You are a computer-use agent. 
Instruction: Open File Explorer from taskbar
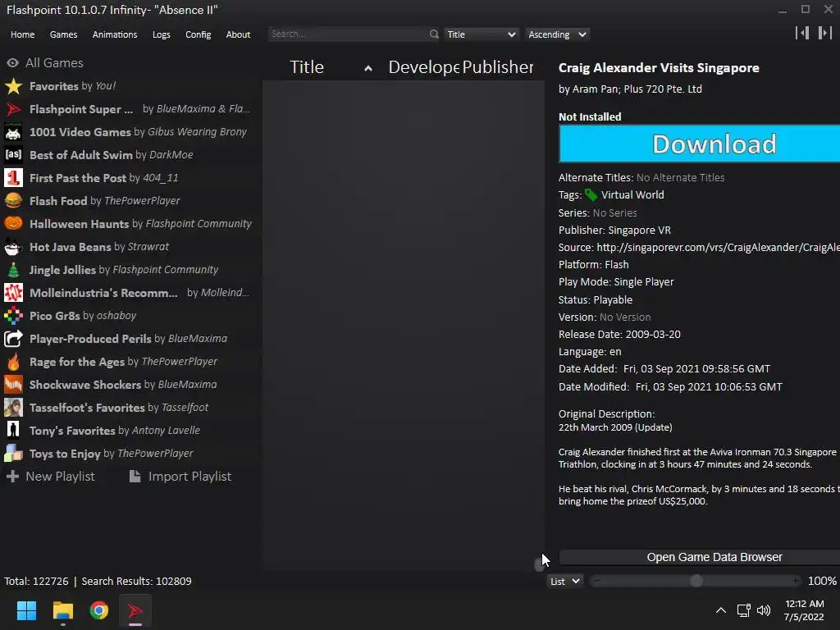[62, 610]
